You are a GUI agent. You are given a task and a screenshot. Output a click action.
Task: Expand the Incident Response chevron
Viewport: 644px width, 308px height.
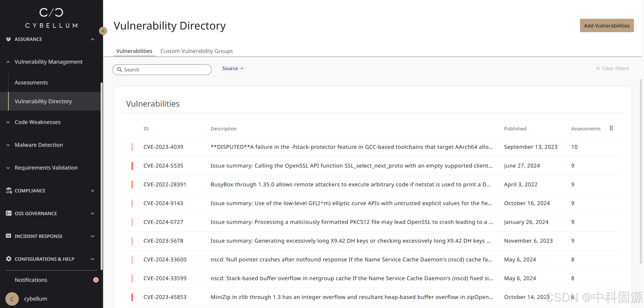tap(93, 236)
